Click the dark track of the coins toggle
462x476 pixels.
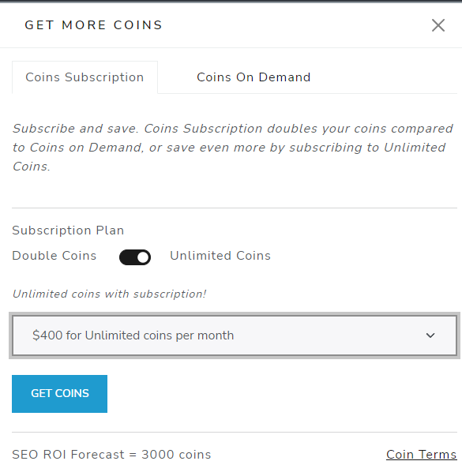click(x=128, y=257)
